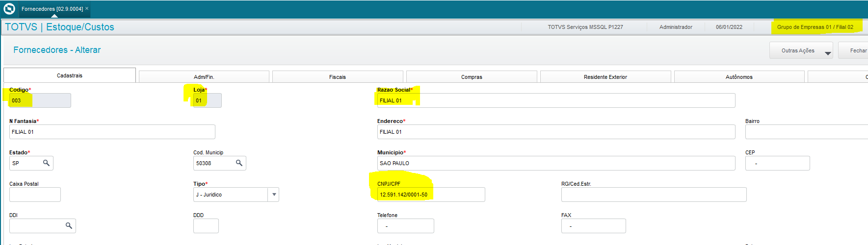The image size is (868, 245).
Task: Go to the Residente Exterior tab
Action: coord(605,77)
